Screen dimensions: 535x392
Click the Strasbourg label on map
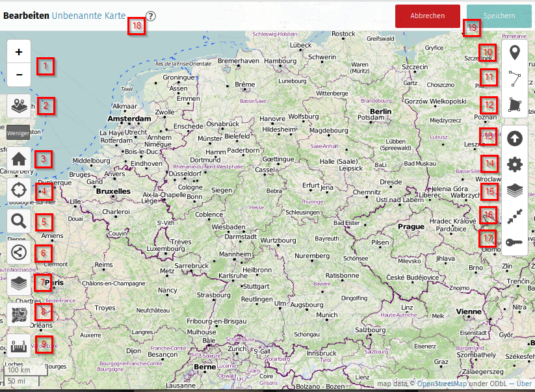[x=214, y=294]
